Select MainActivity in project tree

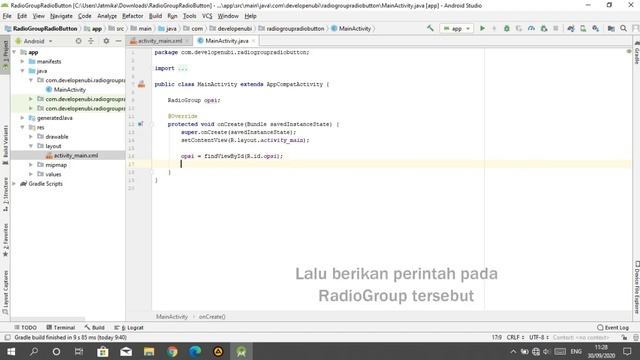69,90
